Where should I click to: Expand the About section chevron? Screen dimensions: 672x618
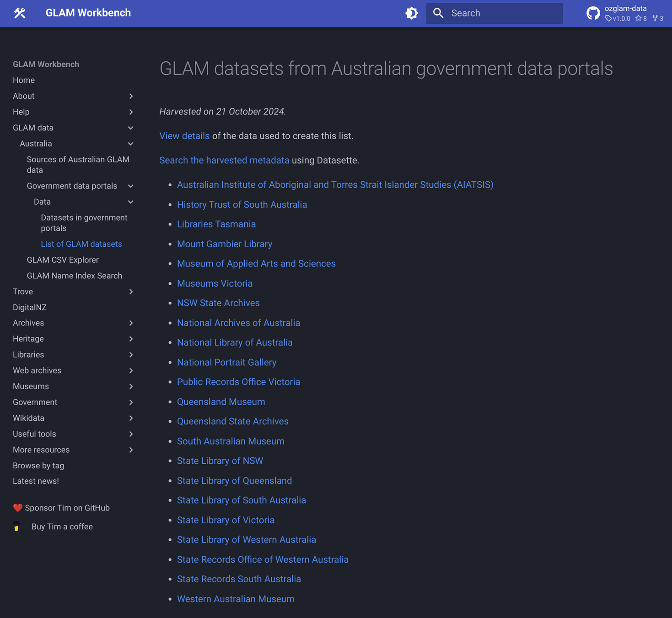(131, 96)
